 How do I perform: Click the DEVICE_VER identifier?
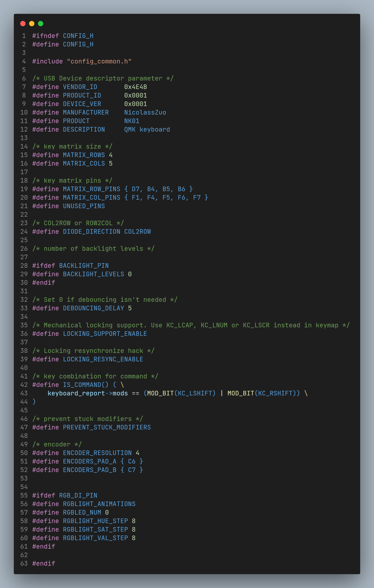click(x=82, y=104)
